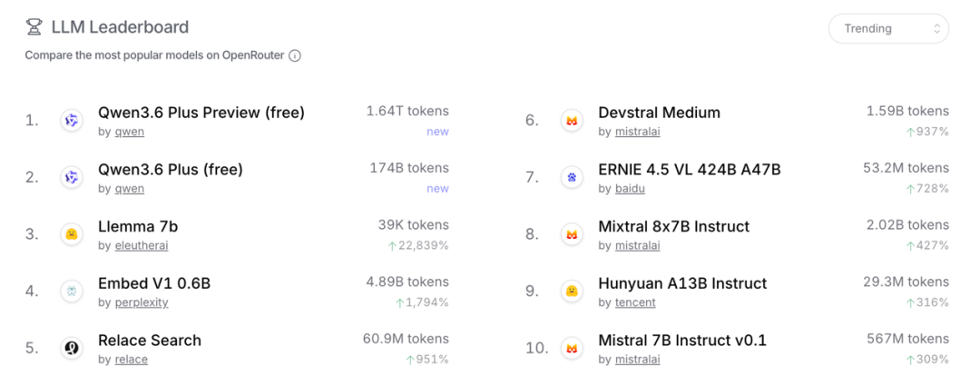Click the Qwen3.6 Plus Preview model icon
Screen dimensions: 980x386
pyautogui.click(x=72, y=120)
